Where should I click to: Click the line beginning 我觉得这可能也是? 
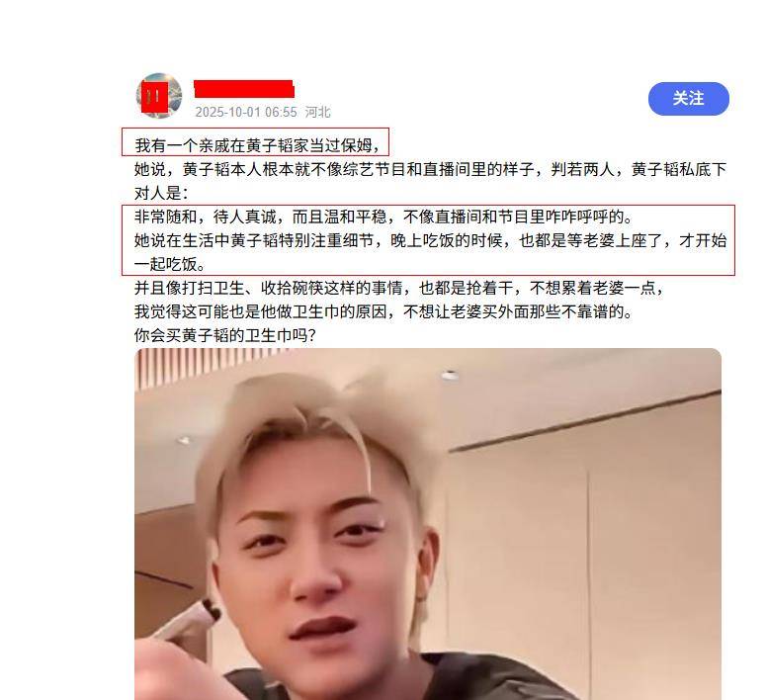click(383, 311)
